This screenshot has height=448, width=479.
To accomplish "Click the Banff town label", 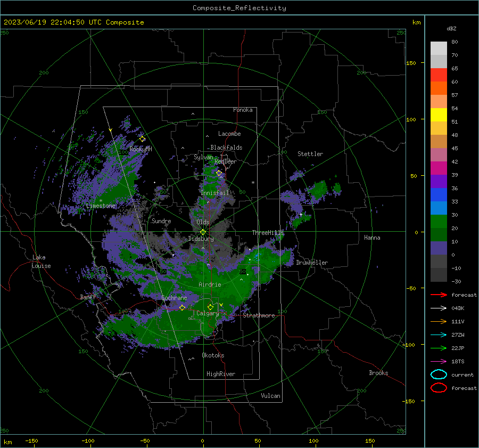I will point(88,297).
